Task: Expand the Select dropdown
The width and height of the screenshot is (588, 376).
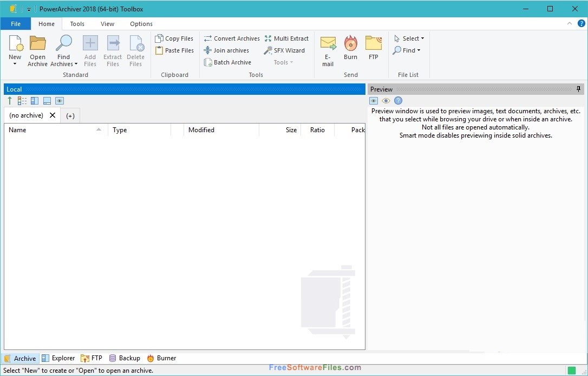Action: [x=409, y=38]
